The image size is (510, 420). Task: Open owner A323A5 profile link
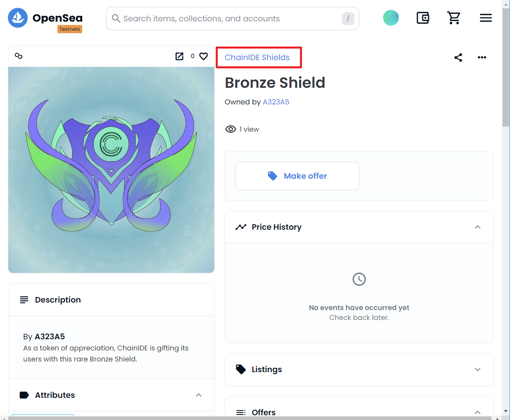pyautogui.click(x=276, y=102)
